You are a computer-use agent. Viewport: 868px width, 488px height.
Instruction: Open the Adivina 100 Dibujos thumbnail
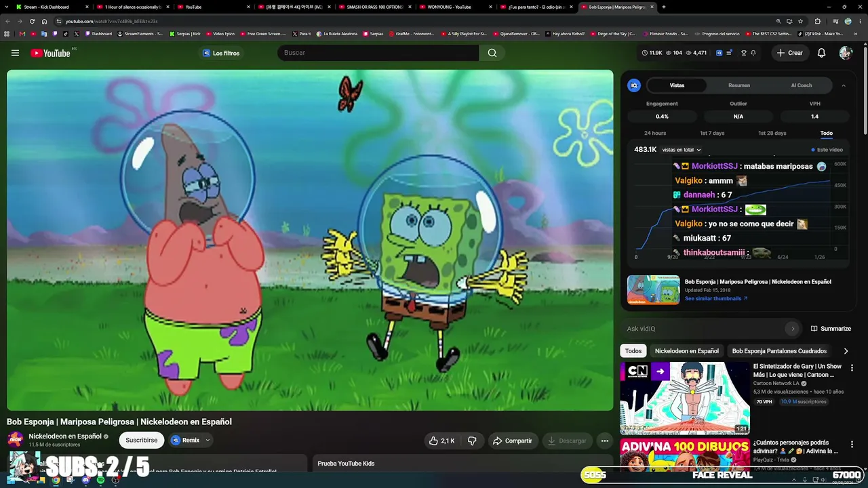point(685,455)
